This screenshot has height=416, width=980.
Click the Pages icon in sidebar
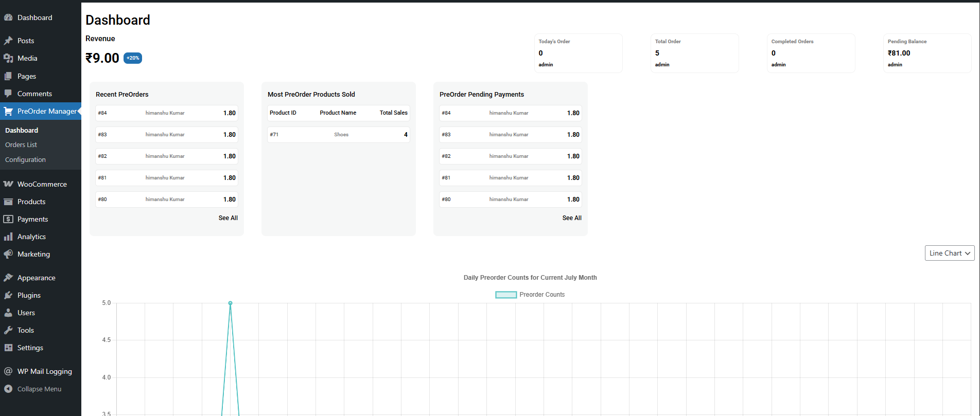coord(8,76)
